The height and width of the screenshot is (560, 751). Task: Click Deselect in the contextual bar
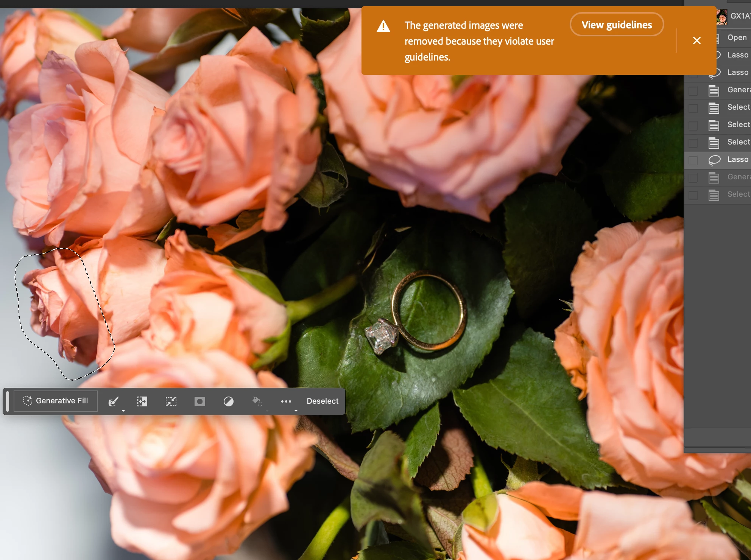tap(322, 401)
